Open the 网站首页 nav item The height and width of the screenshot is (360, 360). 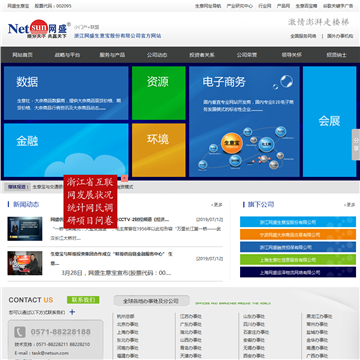coord(23,55)
